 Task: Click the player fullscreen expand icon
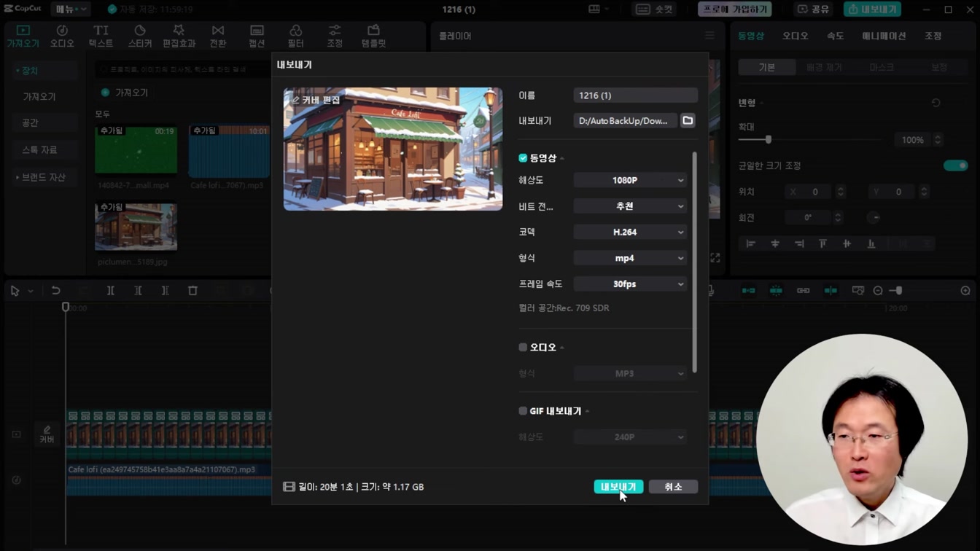tap(715, 258)
